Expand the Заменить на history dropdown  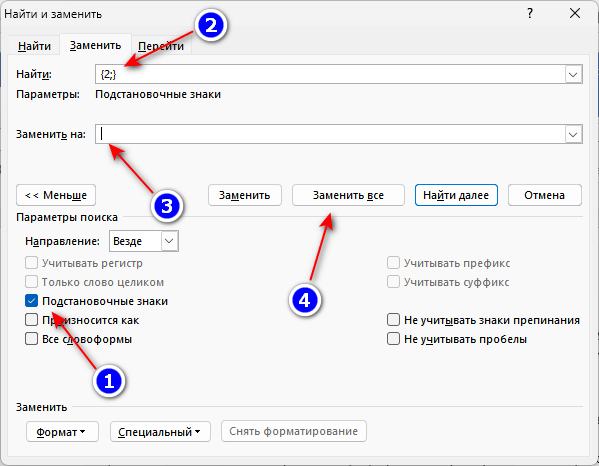coord(573,134)
